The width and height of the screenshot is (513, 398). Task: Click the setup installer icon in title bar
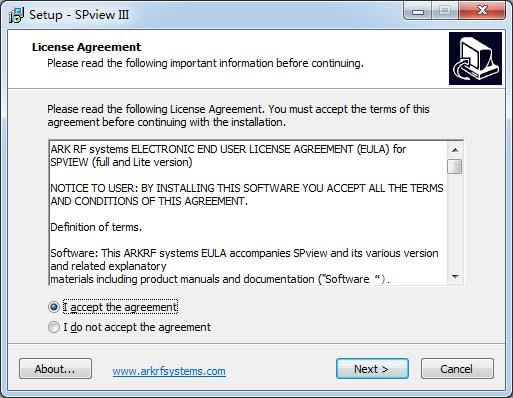16,15
